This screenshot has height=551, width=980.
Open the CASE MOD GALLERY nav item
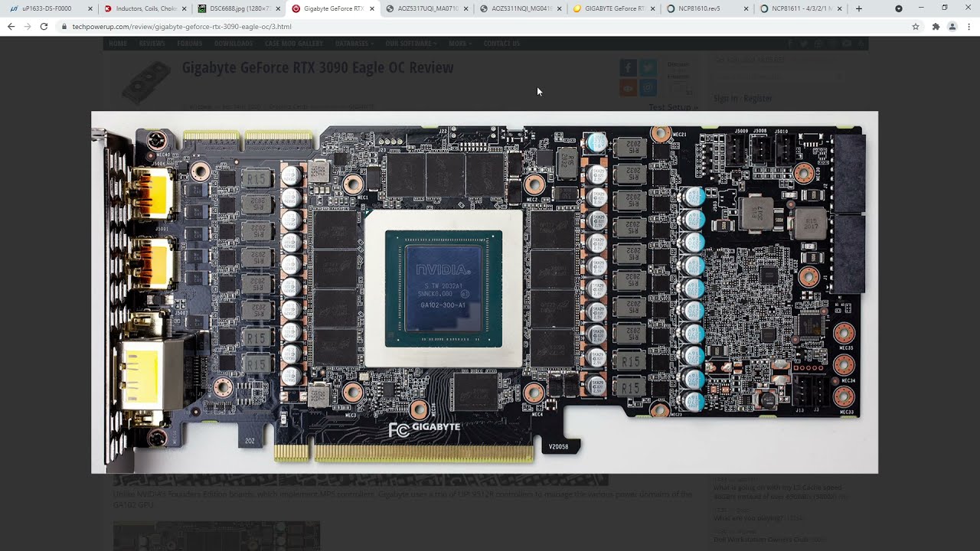coord(294,44)
